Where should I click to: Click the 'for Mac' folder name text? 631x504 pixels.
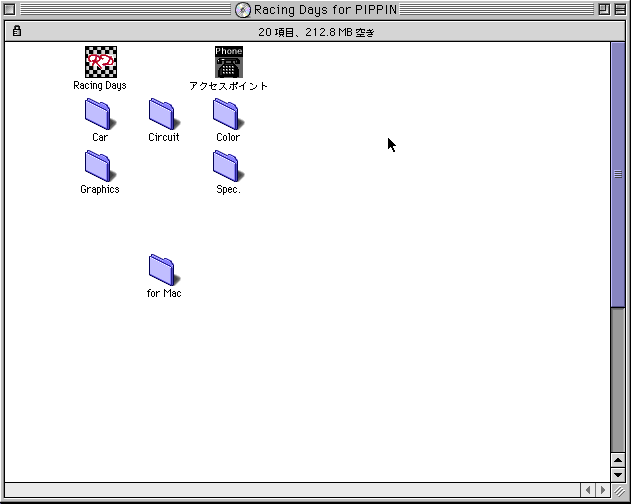(164, 293)
